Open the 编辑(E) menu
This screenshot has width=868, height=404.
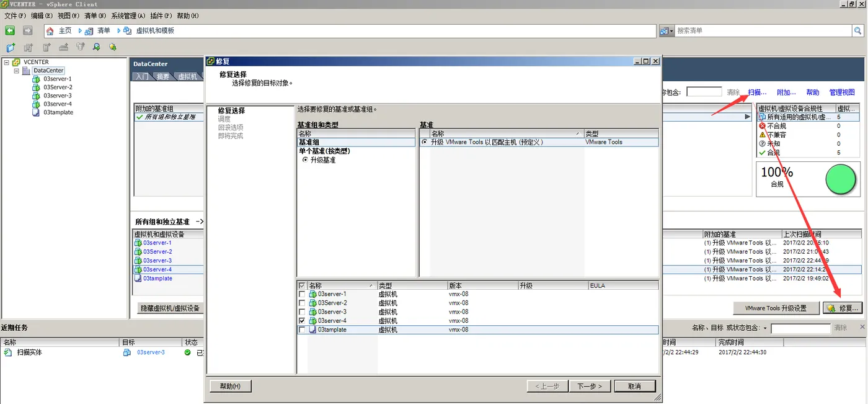42,16
